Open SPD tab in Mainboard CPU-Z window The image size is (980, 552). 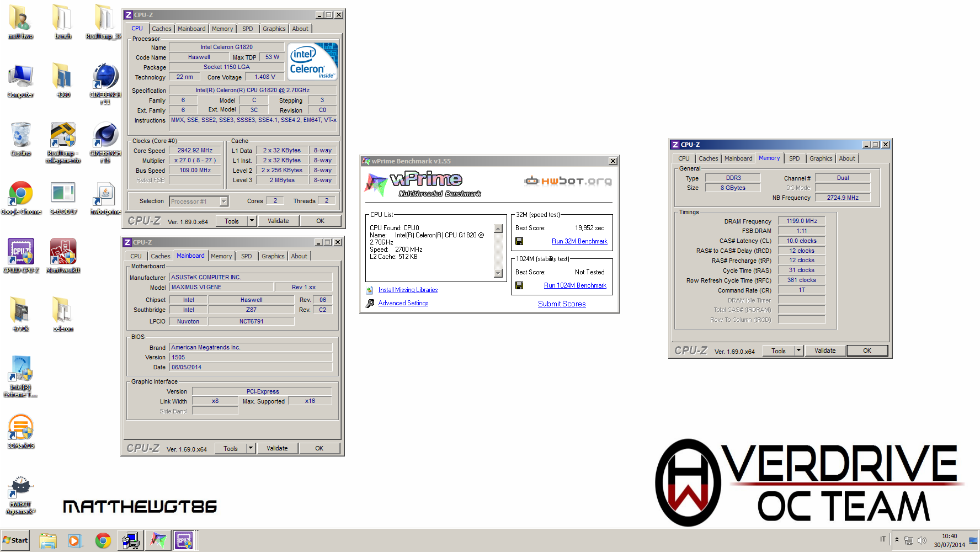pyautogui.click(x=247, y=256)
